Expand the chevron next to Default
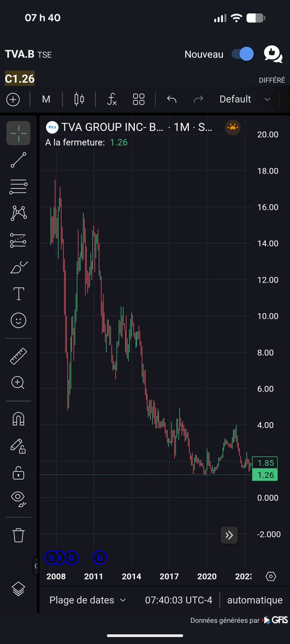 click(x=267, y=99)
